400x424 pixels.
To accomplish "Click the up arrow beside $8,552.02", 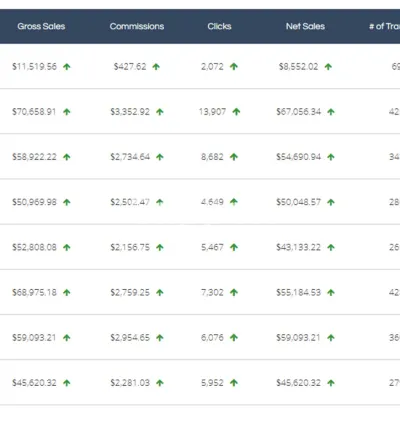I will [x=328, y=67].
